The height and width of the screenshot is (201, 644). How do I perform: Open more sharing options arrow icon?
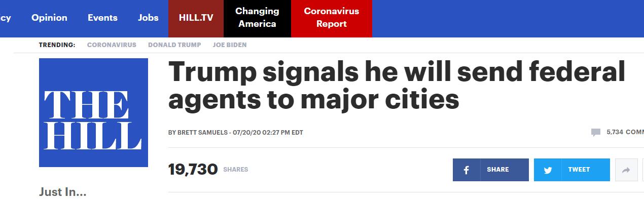[626, 171]
